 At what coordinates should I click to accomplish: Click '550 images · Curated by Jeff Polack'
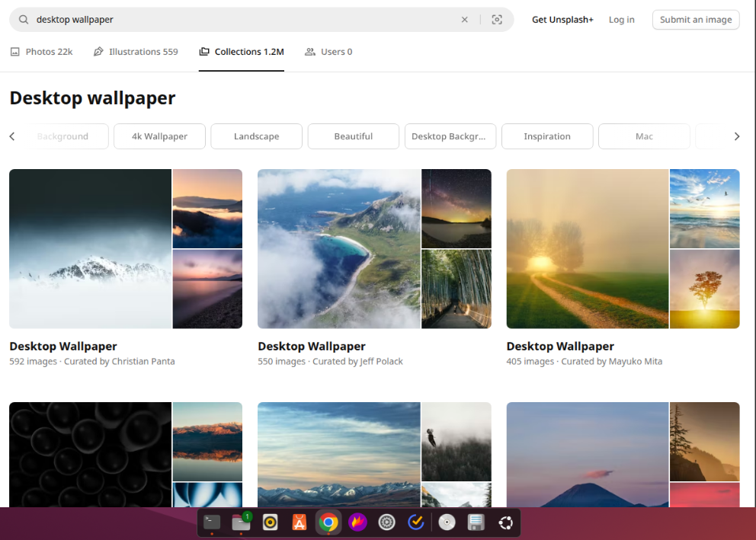coord(330,361)
